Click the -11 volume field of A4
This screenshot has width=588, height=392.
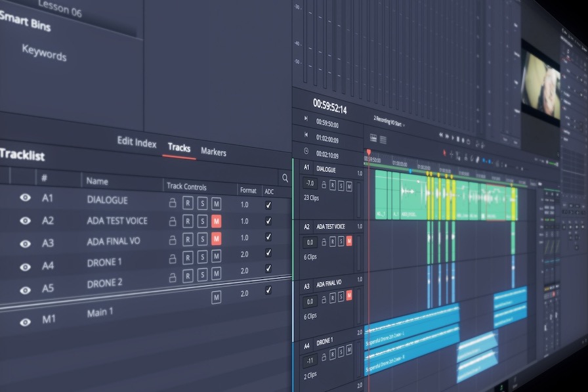(310, 360)
